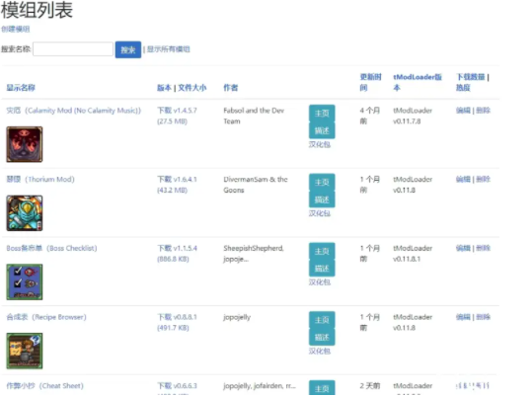Click 删除 link in Calamity Mod row
This screenshot has height=397, width=532.
point(484,111)
